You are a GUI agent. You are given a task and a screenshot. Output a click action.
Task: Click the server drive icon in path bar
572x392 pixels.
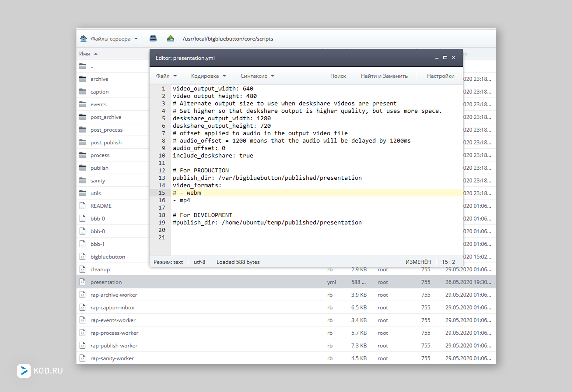coord(153,39)
